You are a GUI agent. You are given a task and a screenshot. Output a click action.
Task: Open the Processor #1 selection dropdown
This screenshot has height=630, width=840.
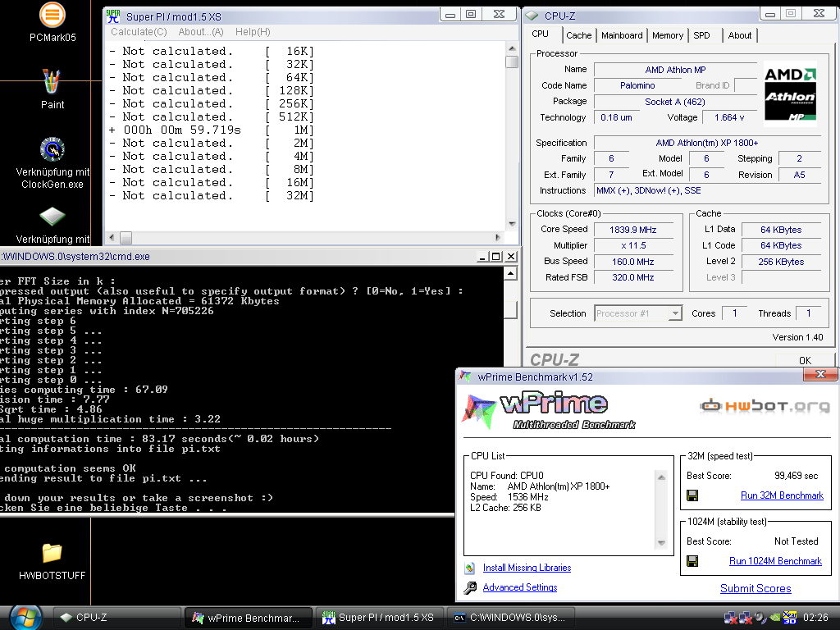(676, 313)
